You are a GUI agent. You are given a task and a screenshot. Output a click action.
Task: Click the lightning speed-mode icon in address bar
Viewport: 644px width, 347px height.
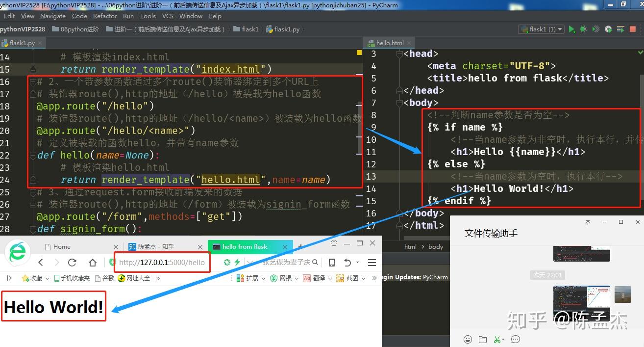point(237,263)
